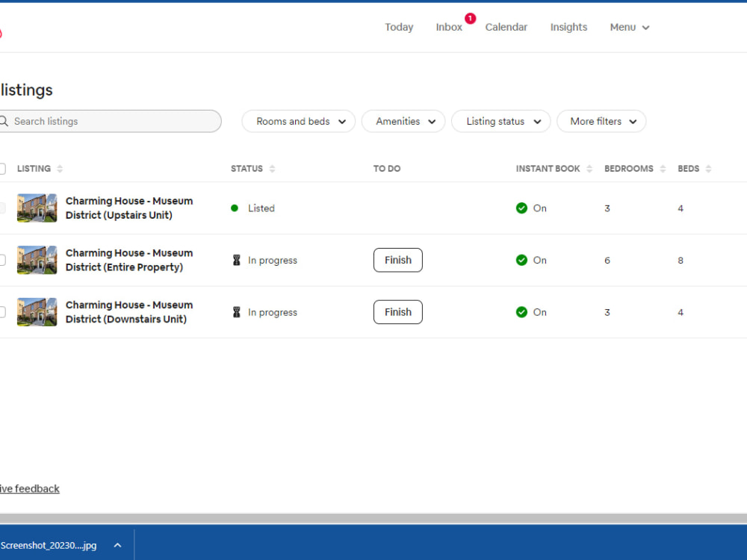Click the Search listings field
This screenshot has width=747, height=560.
click(110, 122)
